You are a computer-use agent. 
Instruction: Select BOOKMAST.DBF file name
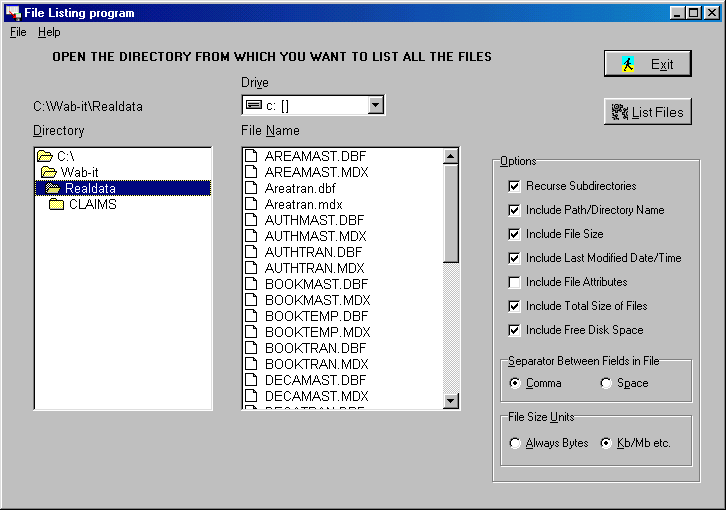tap(316, 284)
